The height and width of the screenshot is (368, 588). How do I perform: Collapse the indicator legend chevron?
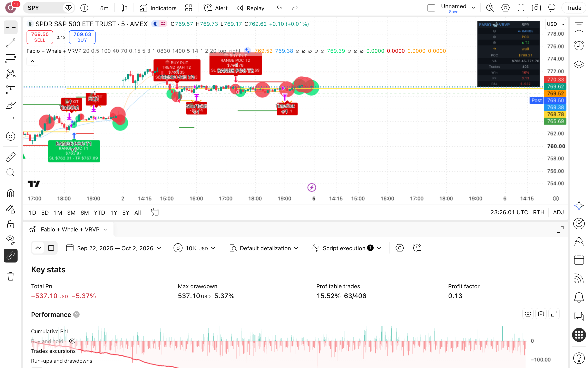[x=32, y=61]
